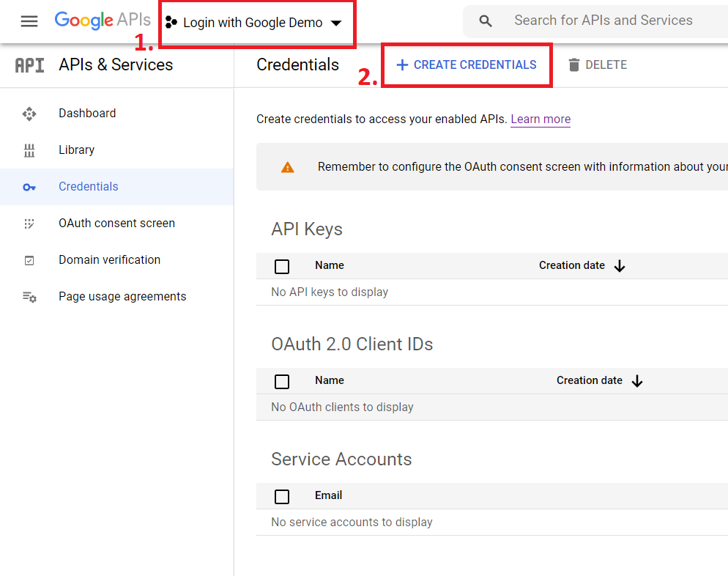Click the Credentials key icon
The image size is (728, 576).
click(29, 187)
